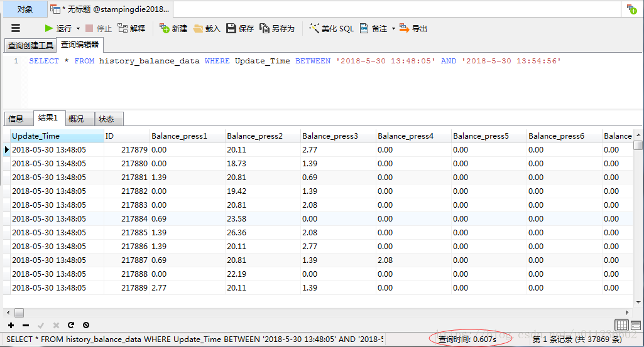Select the 无标题 @stampingdie2018 query tab

[x=110, y=9]
